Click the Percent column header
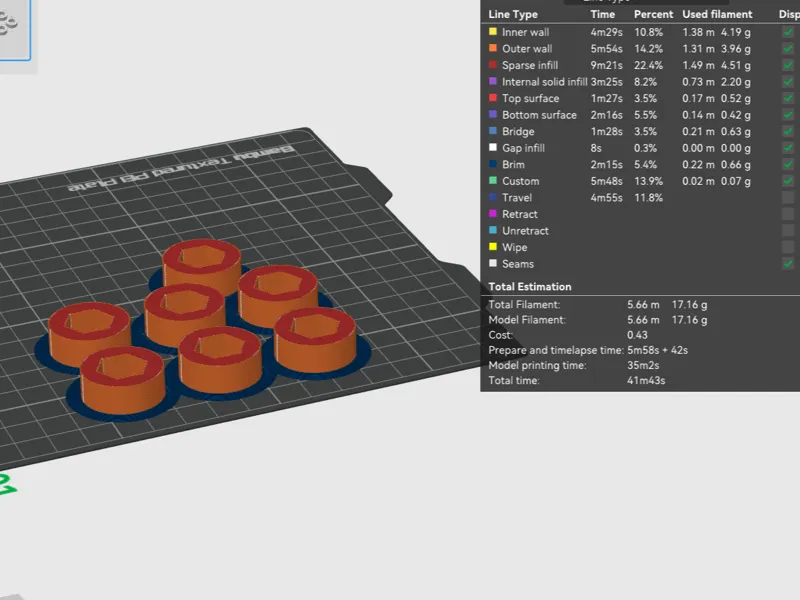The image size is (800, 600). [653, 14]
